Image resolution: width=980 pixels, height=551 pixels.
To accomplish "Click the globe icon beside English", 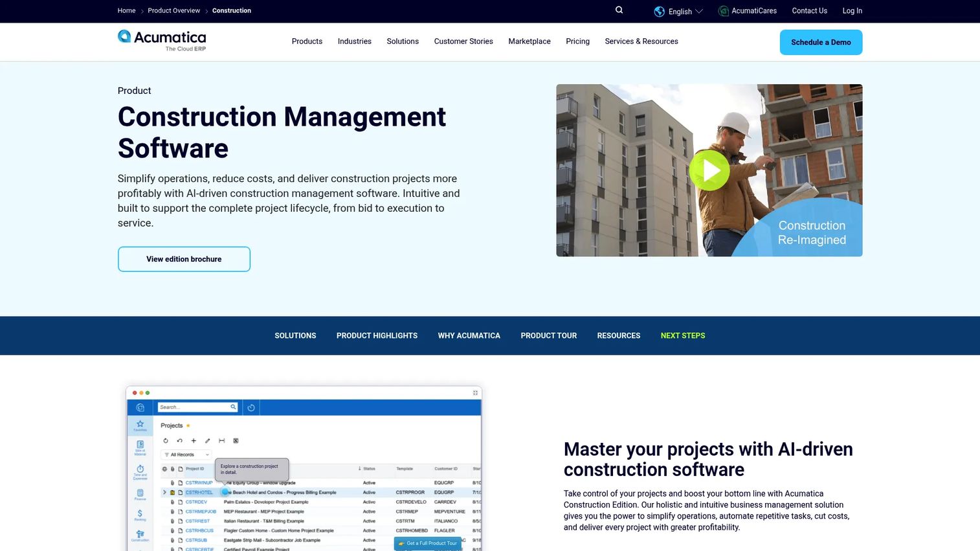I will point(659,11).
